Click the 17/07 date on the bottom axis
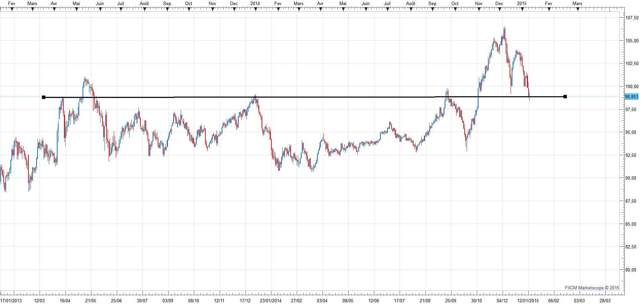The height and width of the screenshot is (305, 644). point(399,301)
